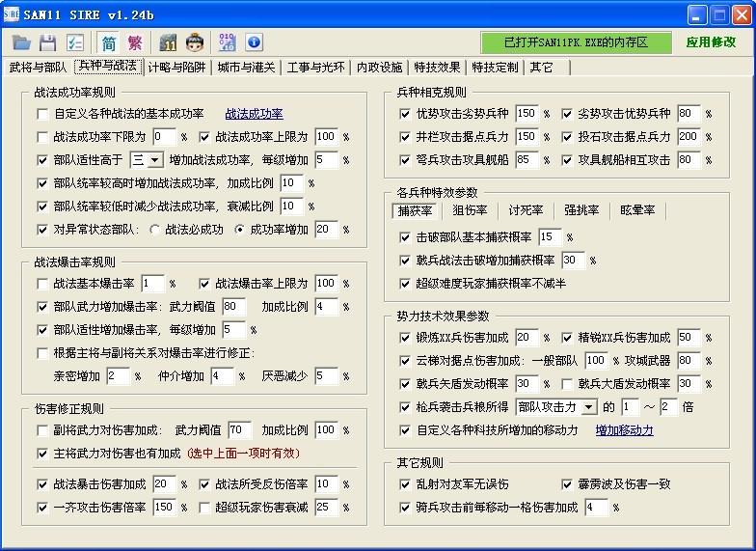
Task: Switch to the 狙伤率 sub-tab
Action: (470, 210)
